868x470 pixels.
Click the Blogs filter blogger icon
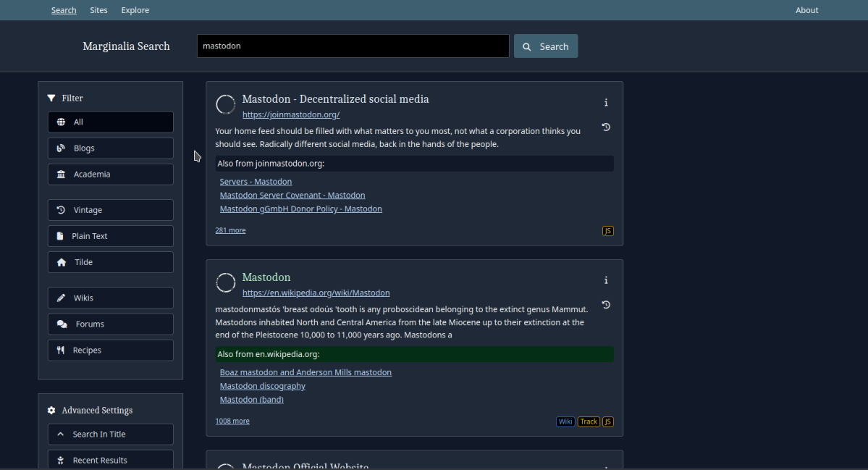pyautogui.click(x=61, y=148)
